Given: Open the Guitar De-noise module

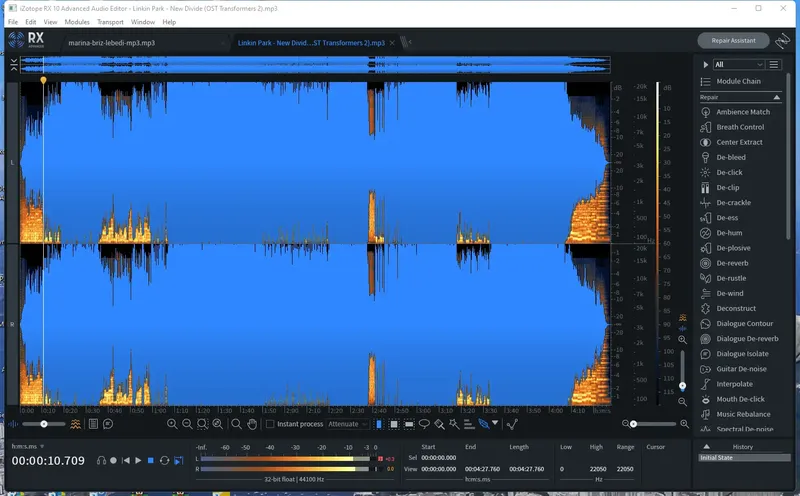Looking at the screenshot, I should coord(740,369).
